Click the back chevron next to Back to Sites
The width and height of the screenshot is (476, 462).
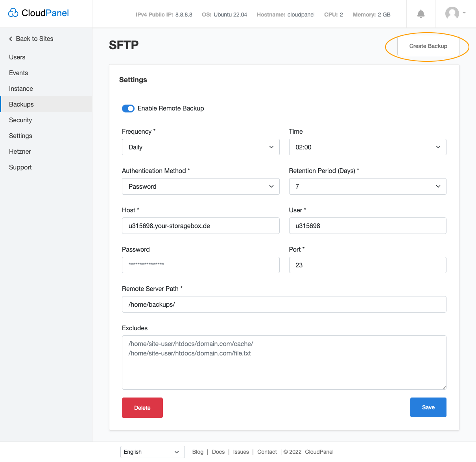(x=10, y=39)
